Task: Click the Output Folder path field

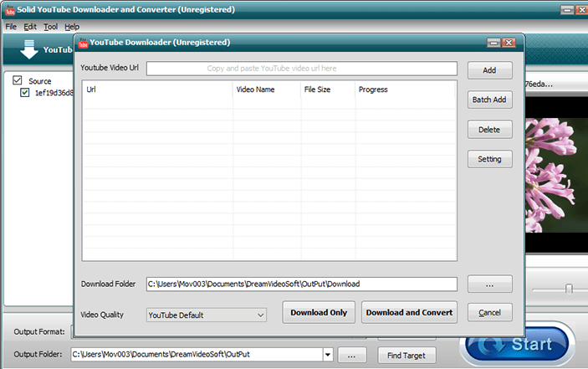Action: click(x=197, y=355)
